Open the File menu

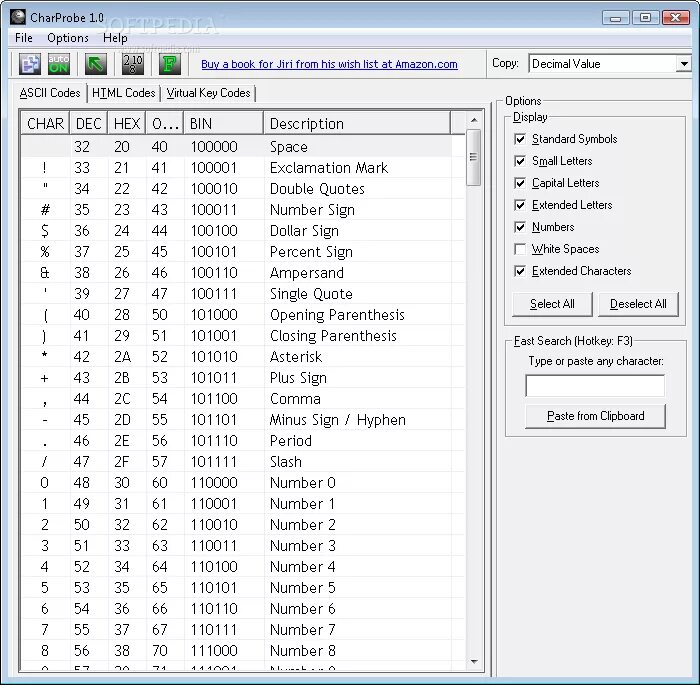(x=24, y=38)
